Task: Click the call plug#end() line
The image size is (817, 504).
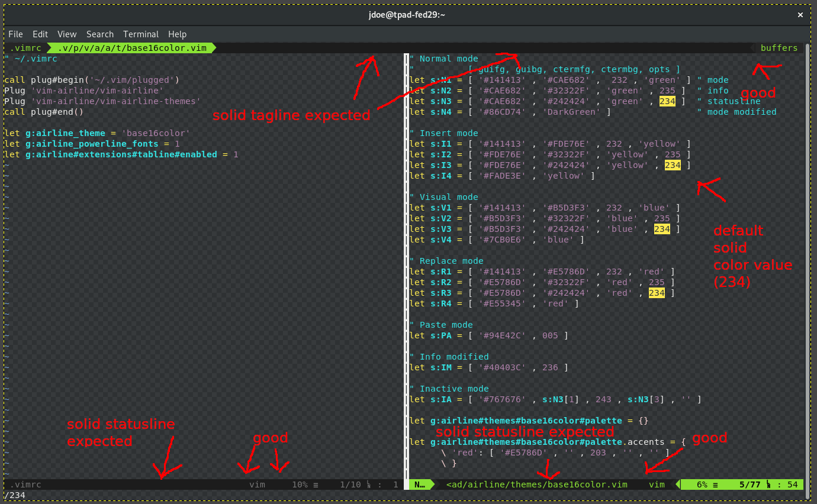Action: click(x=43, y=112)
